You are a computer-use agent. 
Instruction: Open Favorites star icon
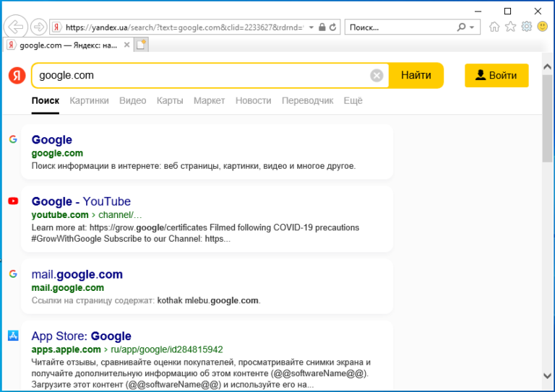point(510,27)
